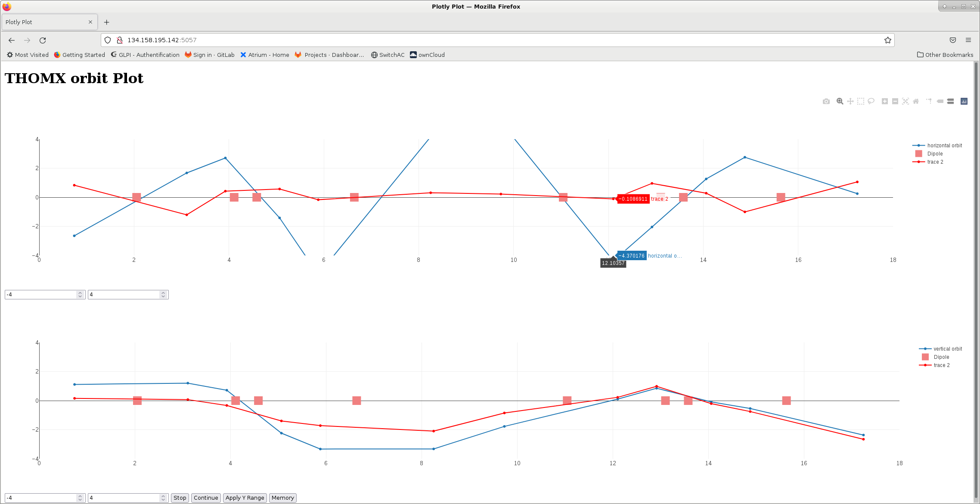Screen dimensions: 980x504
Task: Open Firefox application menu
Action: click(x=968, y=40)
